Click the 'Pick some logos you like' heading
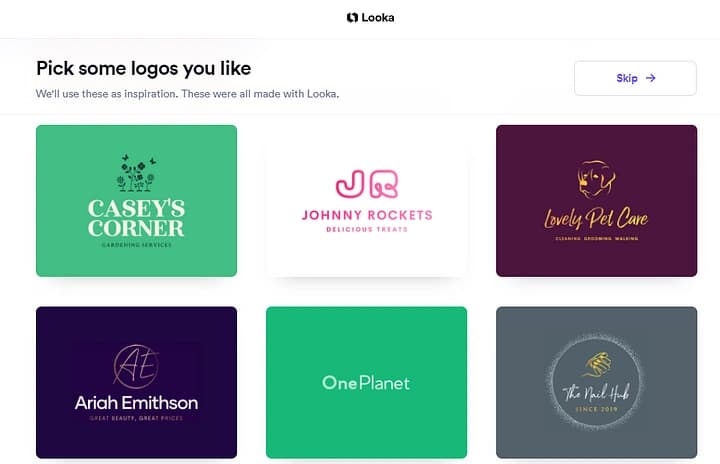 click(144, 68)
